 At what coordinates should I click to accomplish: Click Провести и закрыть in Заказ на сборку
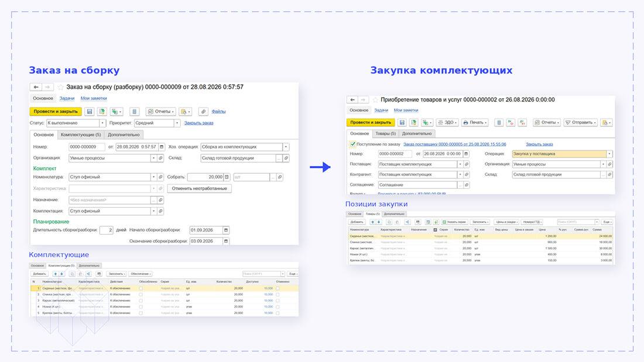tap(56, 111)
